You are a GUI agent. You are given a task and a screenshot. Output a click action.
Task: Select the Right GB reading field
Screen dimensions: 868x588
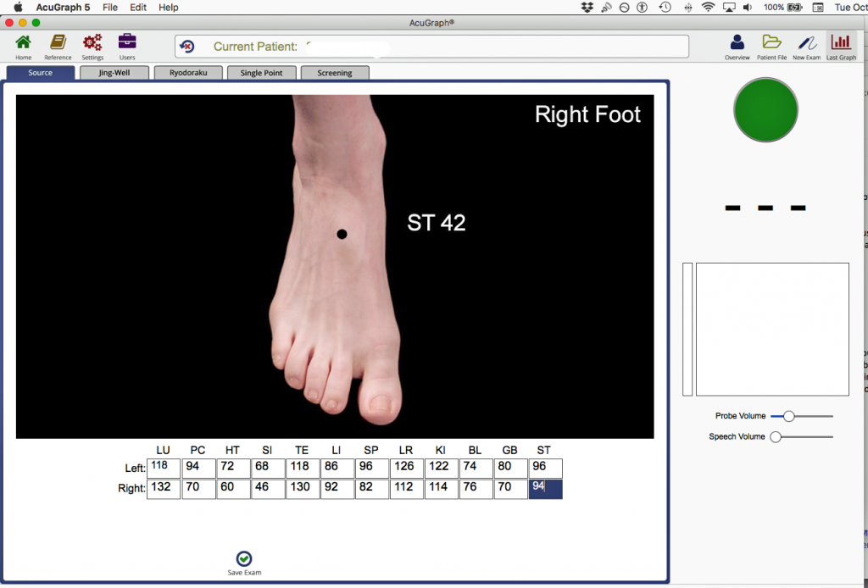coord(511,489)
